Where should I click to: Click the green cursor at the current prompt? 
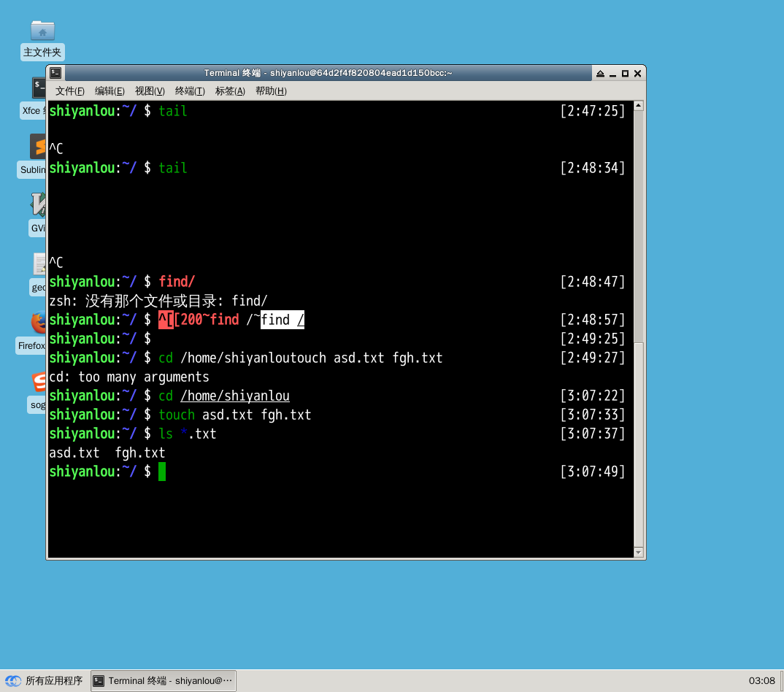pyautogui.click(x=162, y=472)
